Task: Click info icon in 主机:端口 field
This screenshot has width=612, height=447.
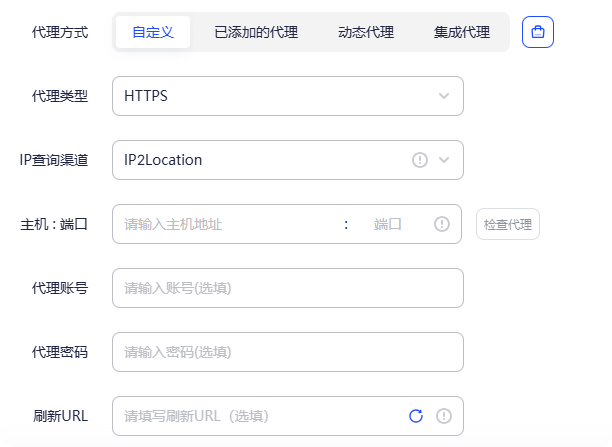Action: (441, 224)
